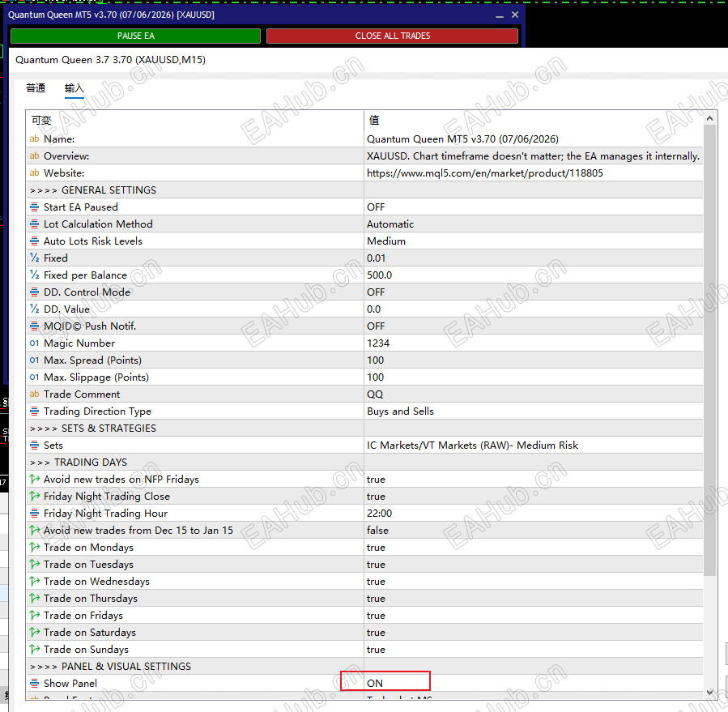Click the PAUSE EA button
The image size is (728, 712).
135,36
